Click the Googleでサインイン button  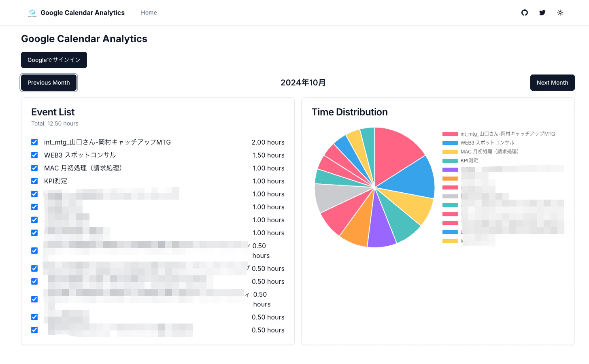pos(54,60)
